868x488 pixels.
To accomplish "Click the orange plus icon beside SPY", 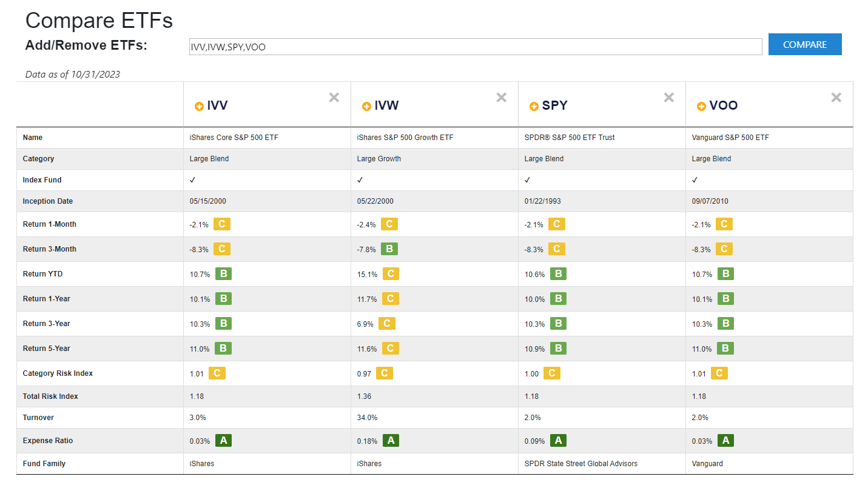I will click(x=534, y=106).
